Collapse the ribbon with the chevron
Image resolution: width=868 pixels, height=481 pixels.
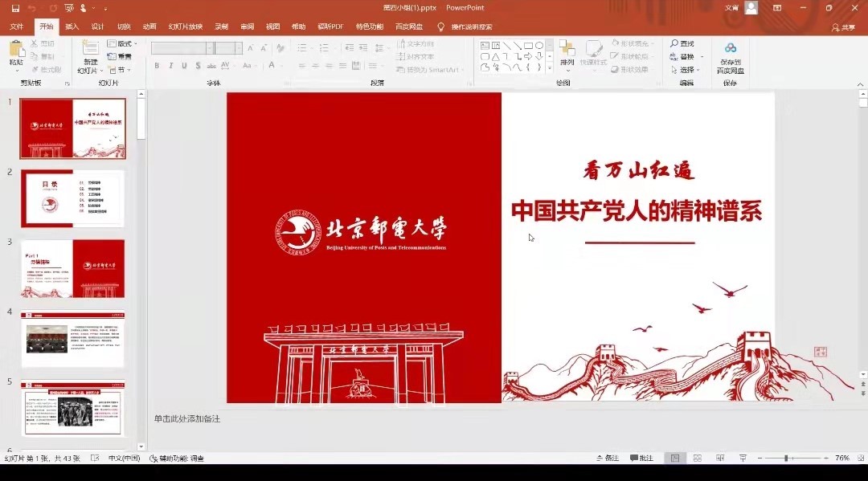click(x=860, y=84)
